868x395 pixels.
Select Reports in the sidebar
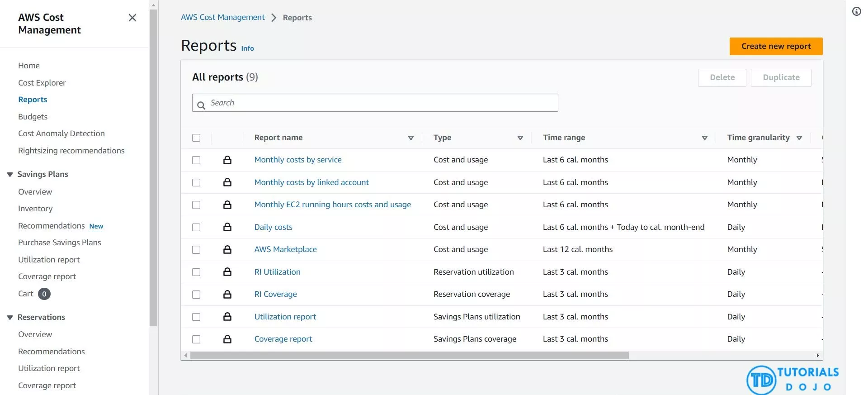coord(33,100)
